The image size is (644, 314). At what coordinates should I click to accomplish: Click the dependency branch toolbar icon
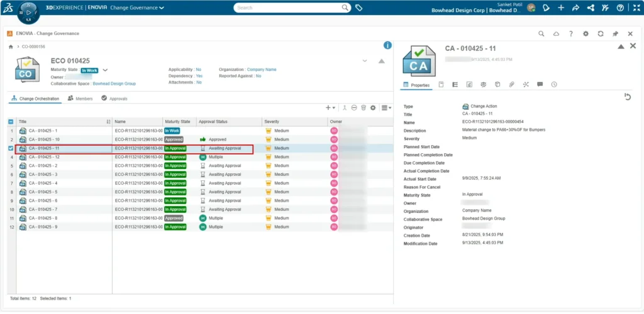click(x=345, y=107)
